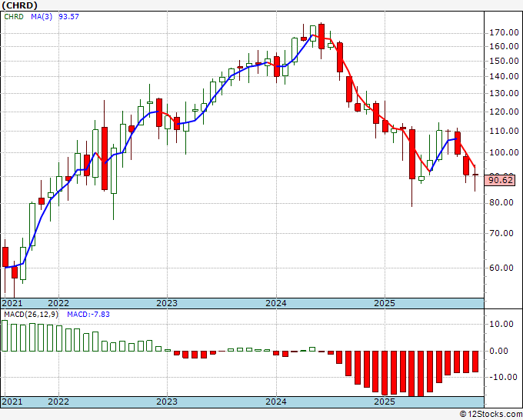
Task: Click the (CHRD) chart title
Action: click(20, 5)
